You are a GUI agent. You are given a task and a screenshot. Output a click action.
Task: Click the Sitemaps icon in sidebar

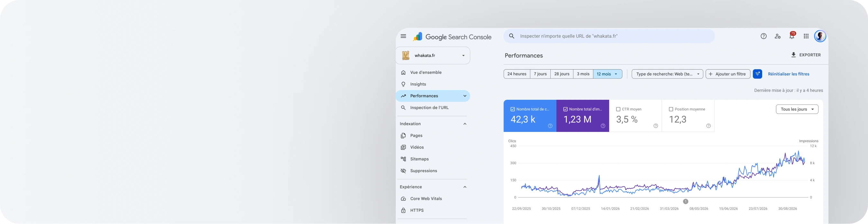403,159
